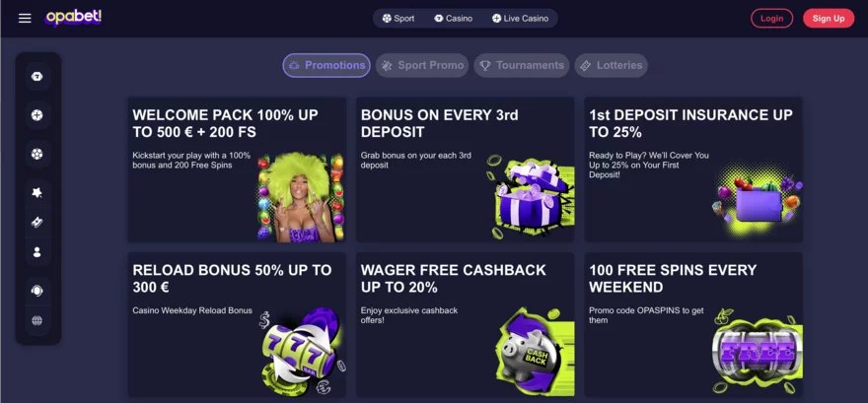Open the star promotions sidebar icon
This screenshot has width=868, height=403.
37,192
